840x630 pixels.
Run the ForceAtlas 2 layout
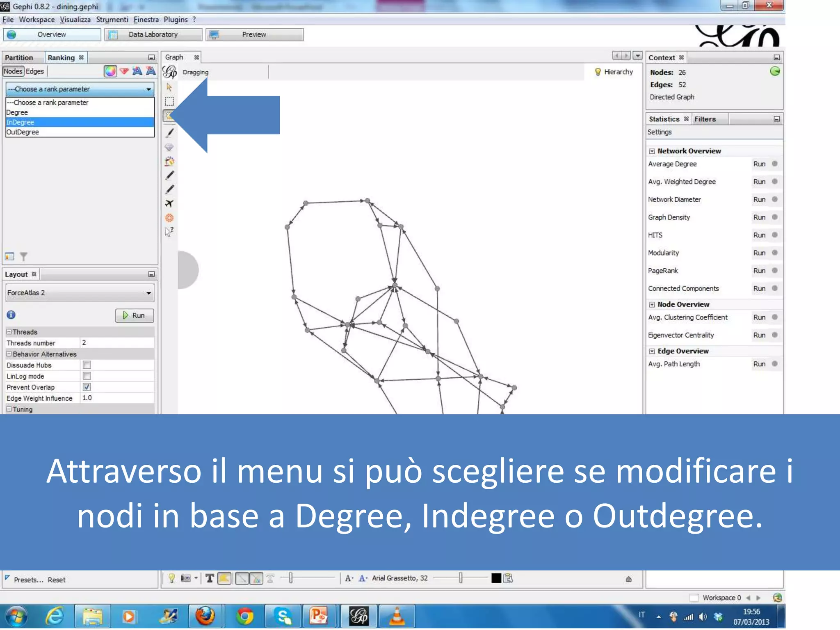[x=135, y=315]
